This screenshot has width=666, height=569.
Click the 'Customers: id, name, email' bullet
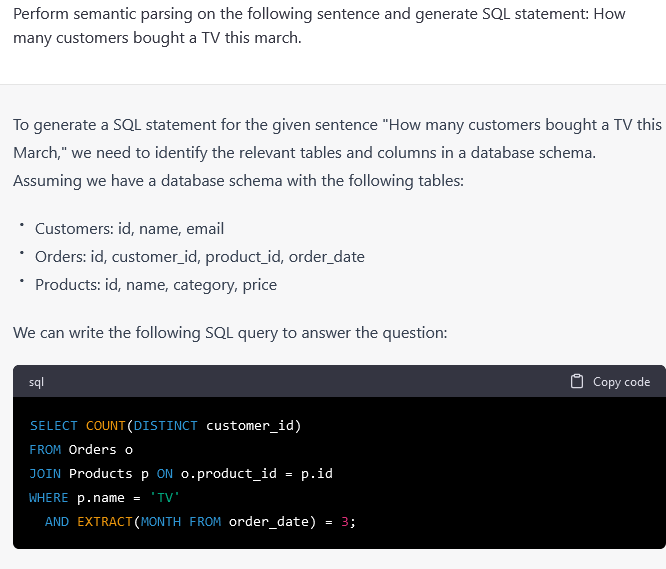(129, 229)
